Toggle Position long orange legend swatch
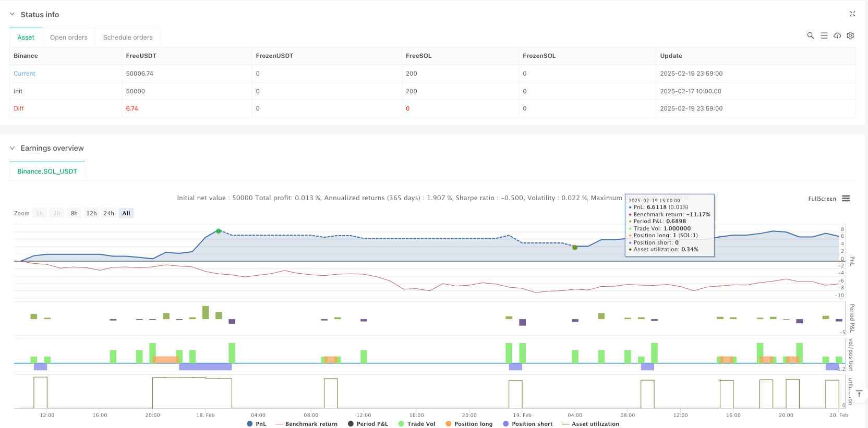Viewport: 868px width, 428px height. coord(449,424)
